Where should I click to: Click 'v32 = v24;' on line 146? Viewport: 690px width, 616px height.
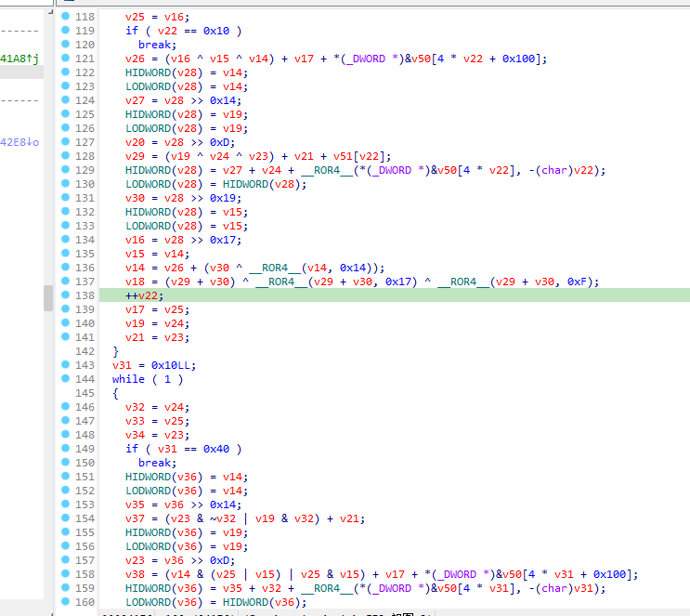157,407
